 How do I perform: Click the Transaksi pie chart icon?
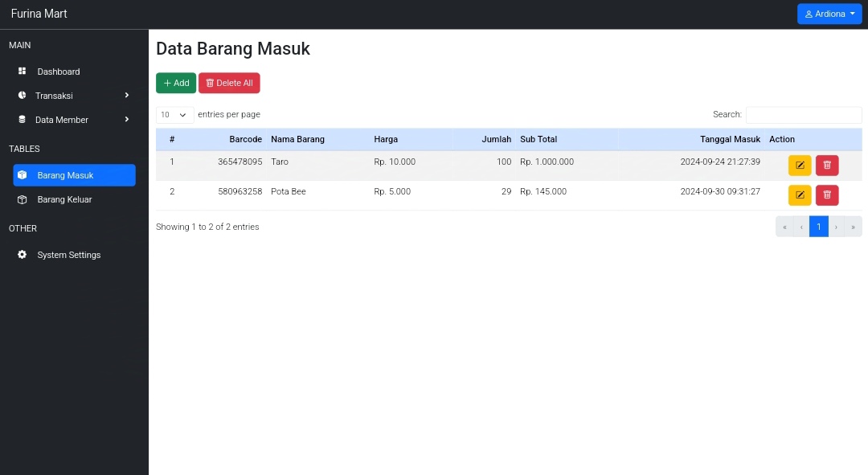point(23,96)
